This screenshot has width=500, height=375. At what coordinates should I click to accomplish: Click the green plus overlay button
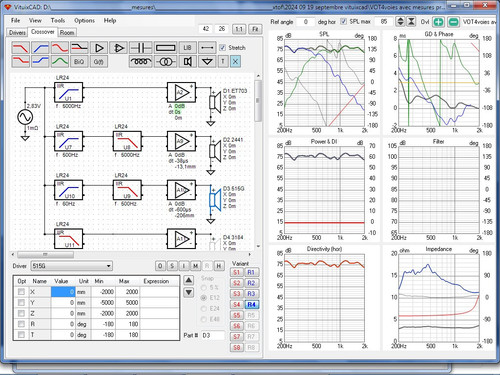pyautogui.click(x=439, y=22)
